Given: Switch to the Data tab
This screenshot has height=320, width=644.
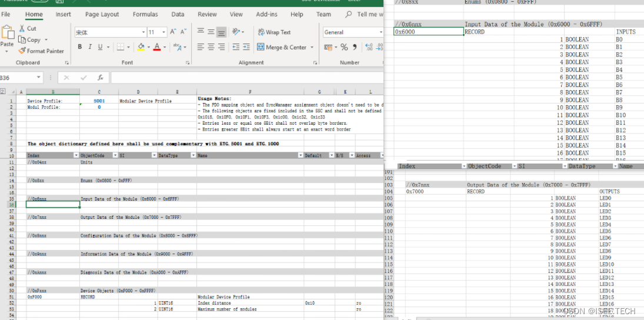Looking at the screenshot, I should 178,14.
